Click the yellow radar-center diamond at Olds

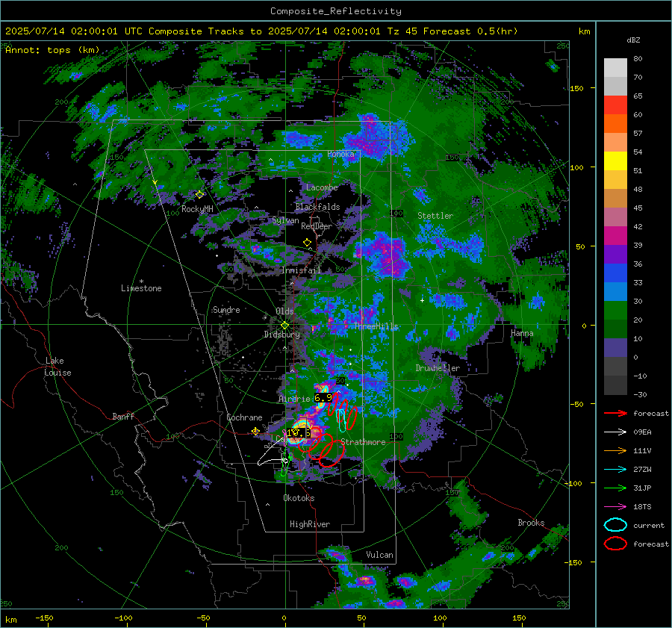pos(284,326)
